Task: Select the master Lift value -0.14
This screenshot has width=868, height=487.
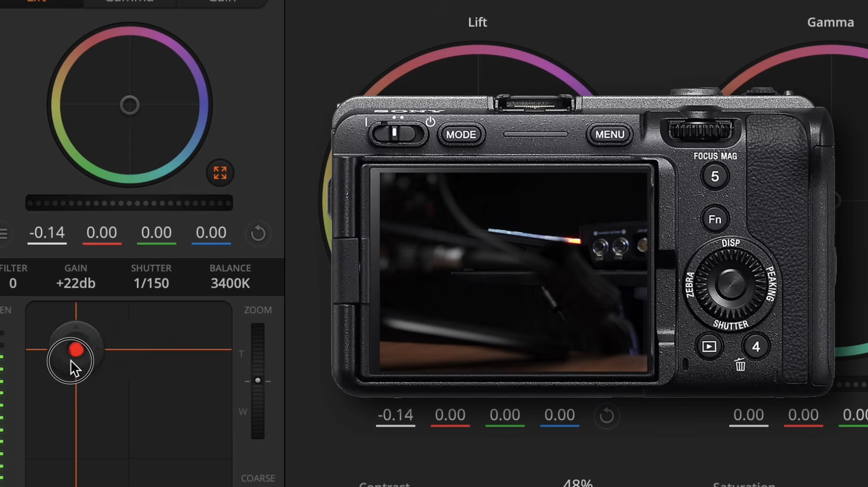Action: 46,233
